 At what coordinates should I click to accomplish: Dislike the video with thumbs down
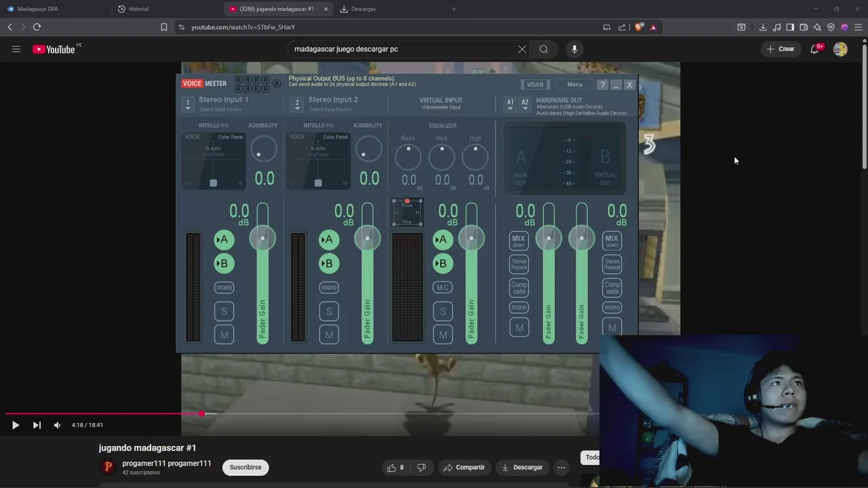click(421, 468)
